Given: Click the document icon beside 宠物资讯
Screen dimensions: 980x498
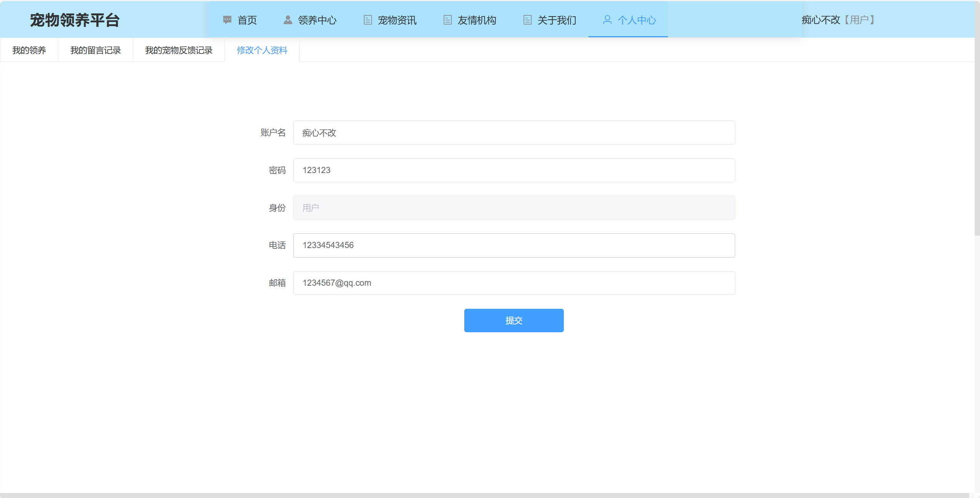Looking at the screenshot, I should coord(367,20).
